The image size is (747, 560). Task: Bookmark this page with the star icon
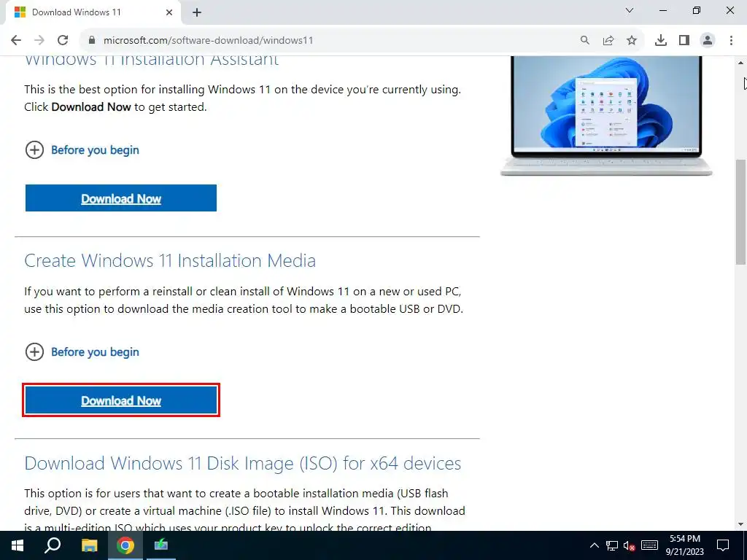click(x=631, y=40)
